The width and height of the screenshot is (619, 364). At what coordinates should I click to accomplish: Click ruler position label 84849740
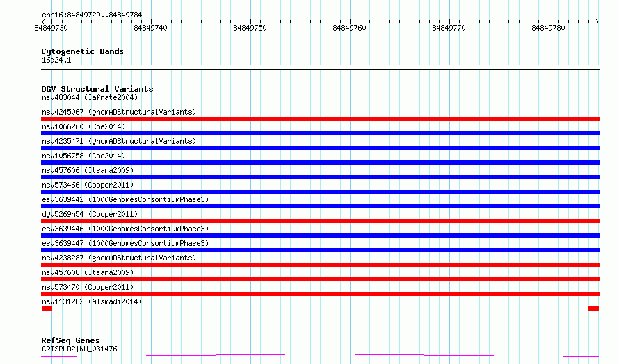150,28
